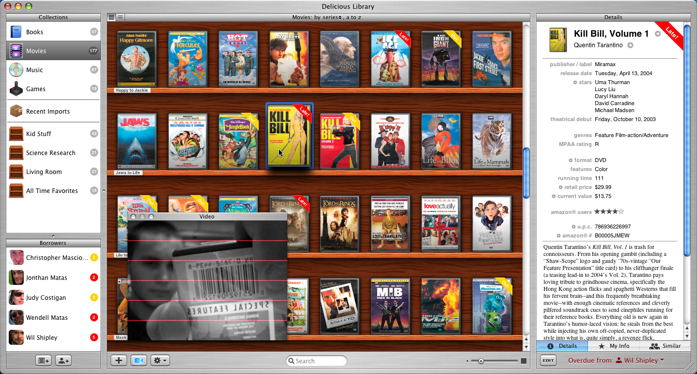Select borrower Christopher Mascio
Viewport: 697px width, 374px height.
coord(53,257)
